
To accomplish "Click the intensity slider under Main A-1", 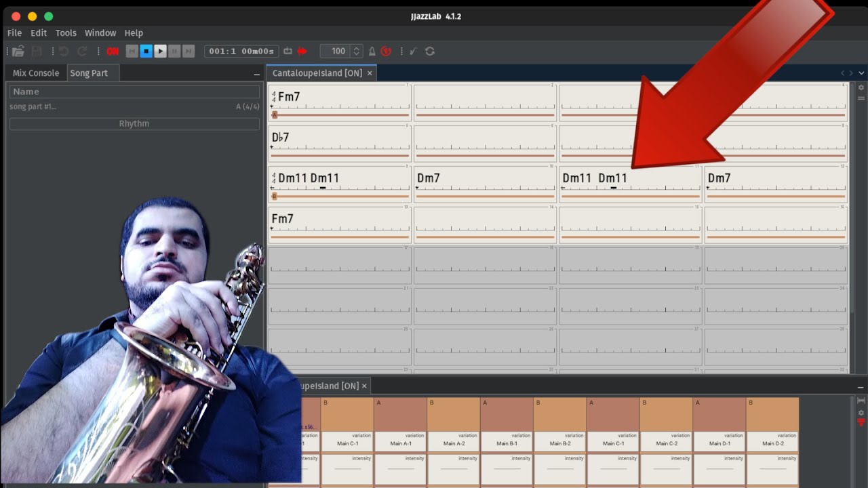I will 401,469.
